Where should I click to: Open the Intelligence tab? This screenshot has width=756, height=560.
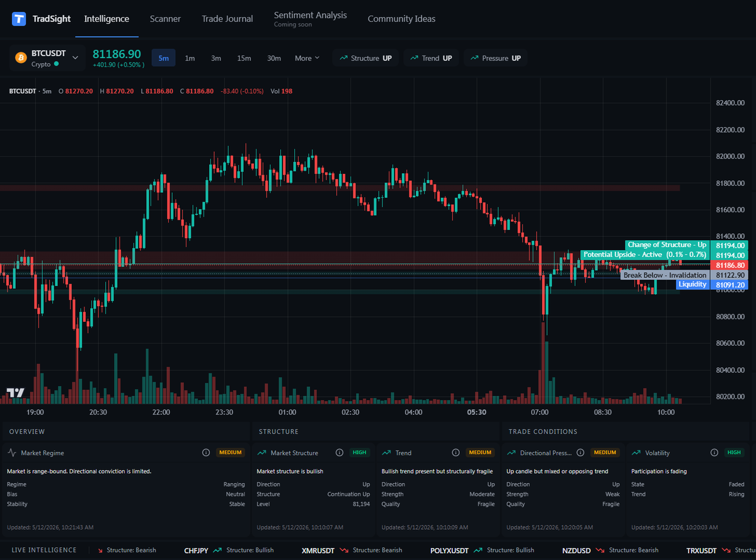tap(106, 19)
